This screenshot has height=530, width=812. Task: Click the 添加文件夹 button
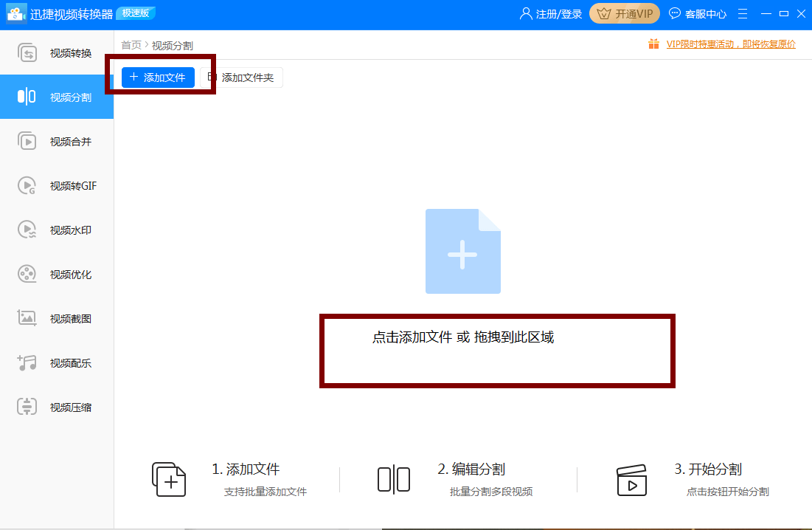pos(243,77)
